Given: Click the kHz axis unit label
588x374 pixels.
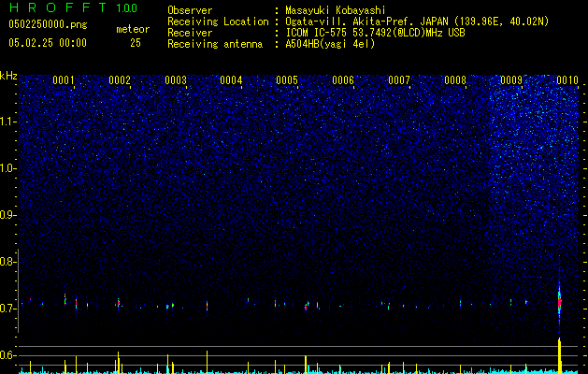Looking at the screenshot, I should click(x=8, y=76).
